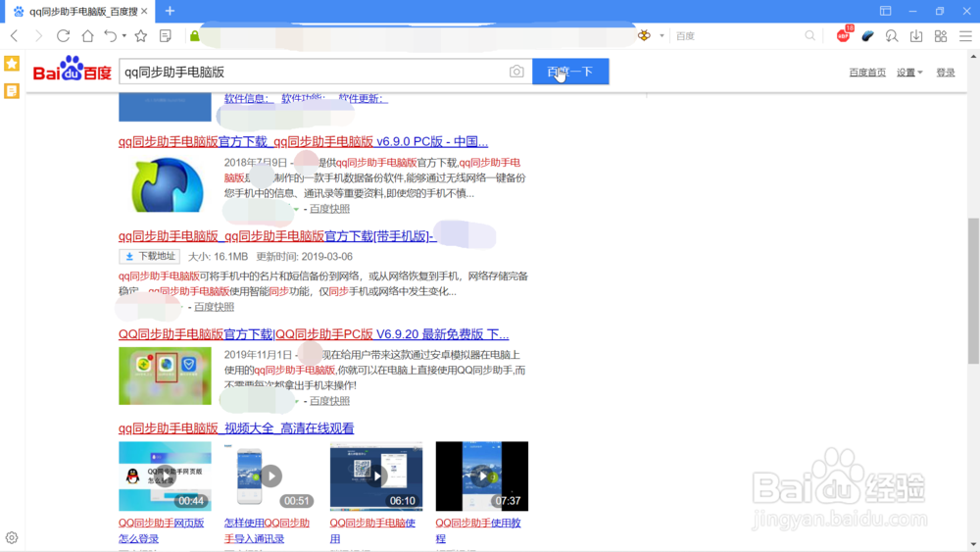Play the 00:44 video thumbnail
This screenshot has width=980, height=552.
click(165, 477)
